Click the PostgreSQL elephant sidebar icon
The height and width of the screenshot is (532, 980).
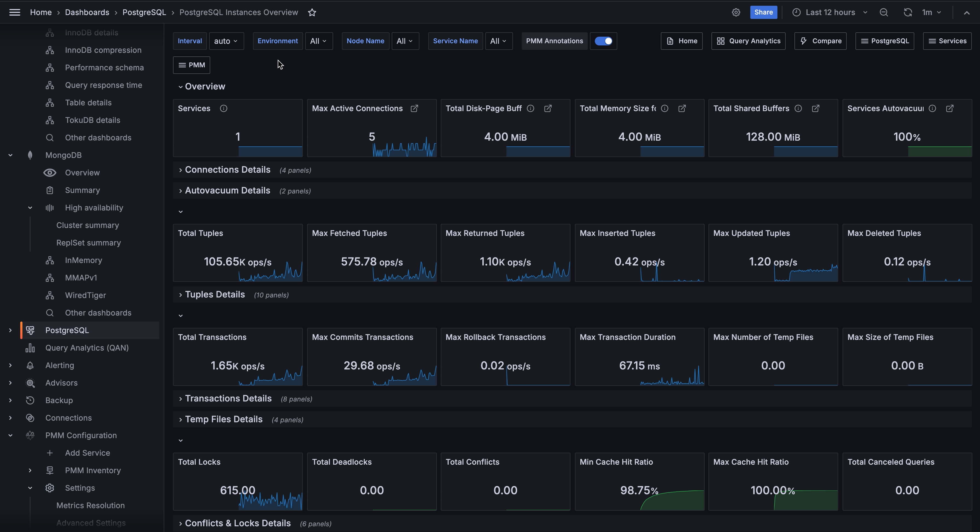pyautogui.click(x=30, y=330)
